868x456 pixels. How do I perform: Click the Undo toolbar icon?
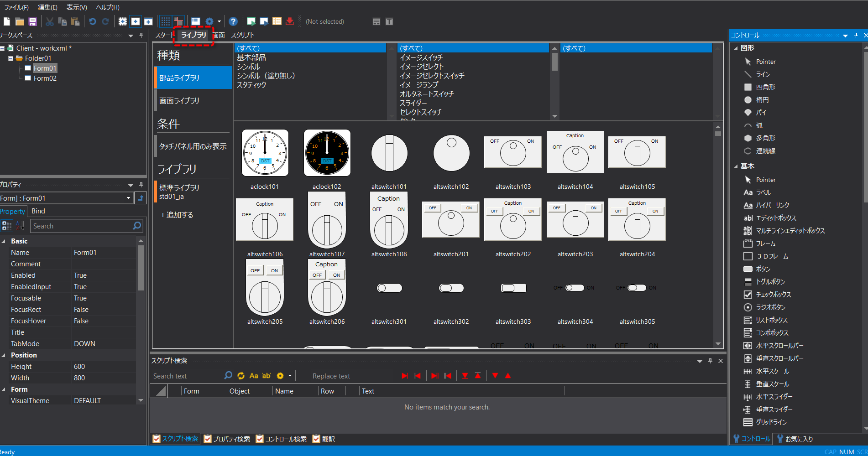click(92, 21)
